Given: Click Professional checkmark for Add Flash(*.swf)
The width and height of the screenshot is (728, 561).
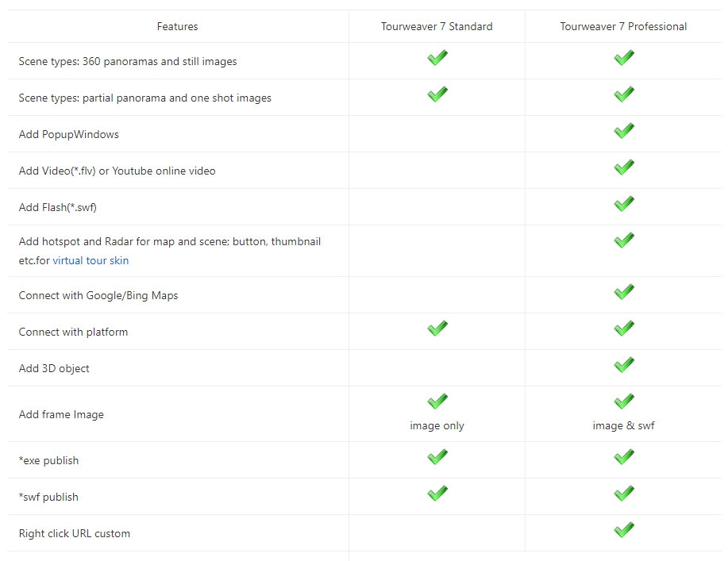Looking at the screenshot, I should coord(624,204).
